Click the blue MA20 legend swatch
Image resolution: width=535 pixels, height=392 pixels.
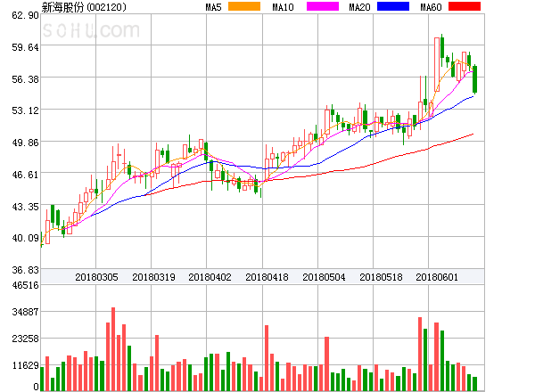tap(393, 6)
